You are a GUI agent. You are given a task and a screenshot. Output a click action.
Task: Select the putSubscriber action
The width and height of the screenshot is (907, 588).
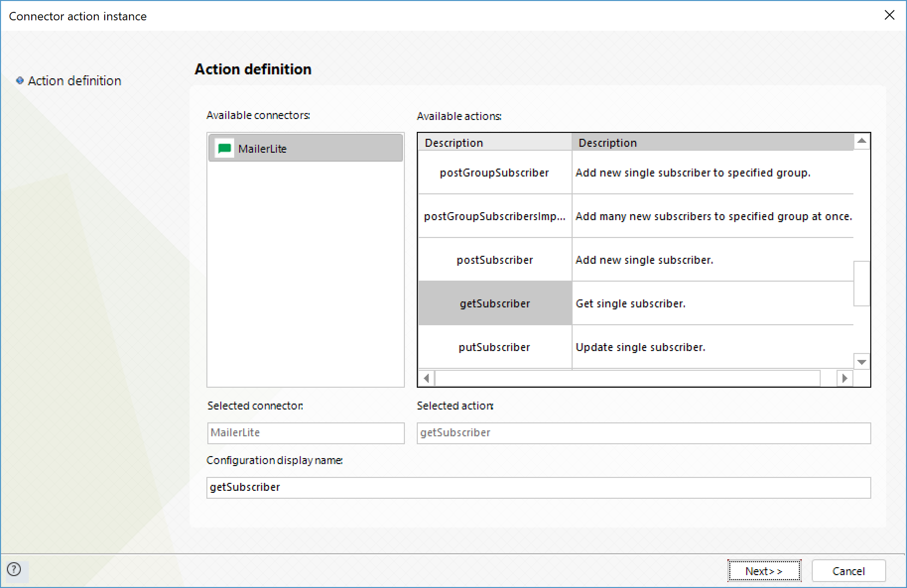coord(495,347)
